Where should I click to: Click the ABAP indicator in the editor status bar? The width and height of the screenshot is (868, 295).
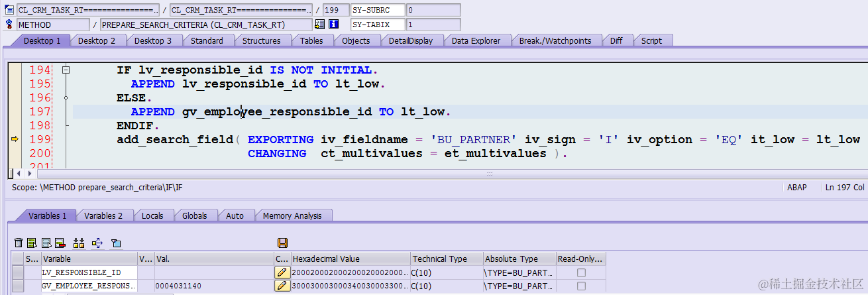796,188
